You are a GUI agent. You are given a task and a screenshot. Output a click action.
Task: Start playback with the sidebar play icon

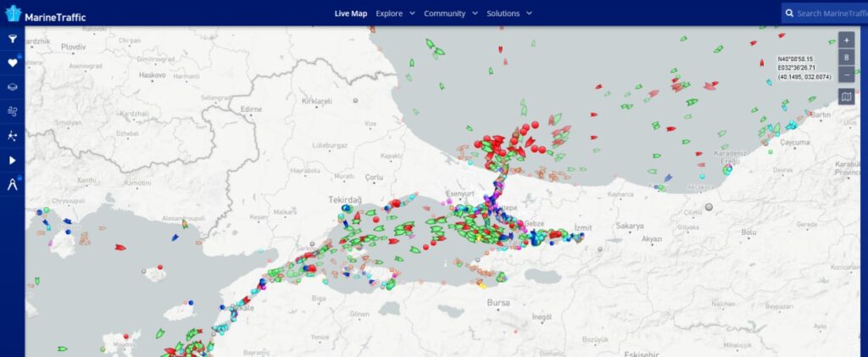pyautogui.click(x=12, y=160)
